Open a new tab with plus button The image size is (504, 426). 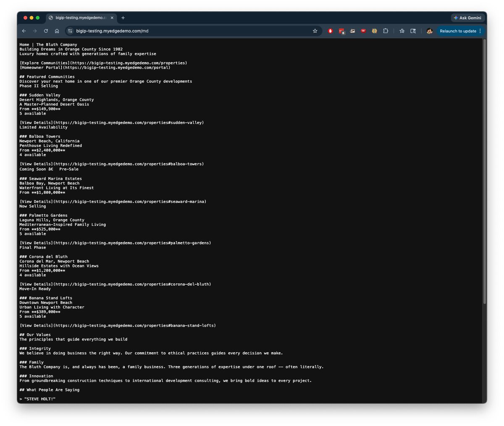pos(123,18)
